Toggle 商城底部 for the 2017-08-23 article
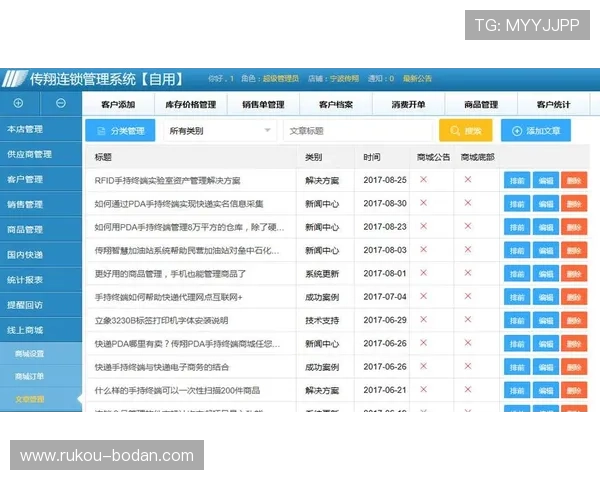 tap(468, 226)
